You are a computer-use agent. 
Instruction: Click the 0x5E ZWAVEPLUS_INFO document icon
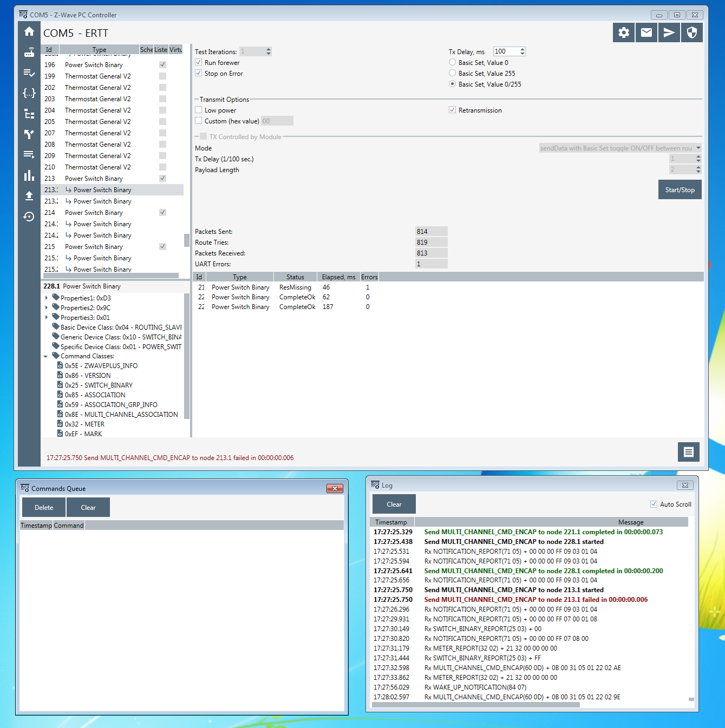(x=60, y=365)
